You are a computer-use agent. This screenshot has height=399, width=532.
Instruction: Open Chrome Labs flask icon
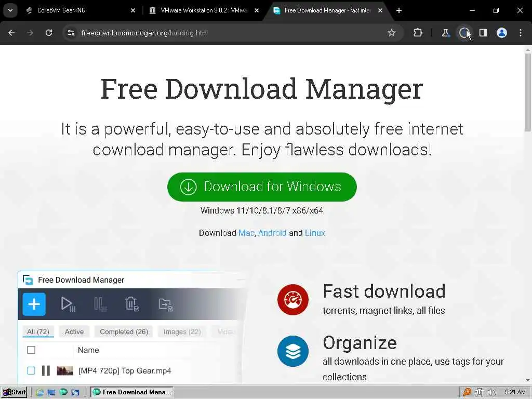tap(445, 33)
